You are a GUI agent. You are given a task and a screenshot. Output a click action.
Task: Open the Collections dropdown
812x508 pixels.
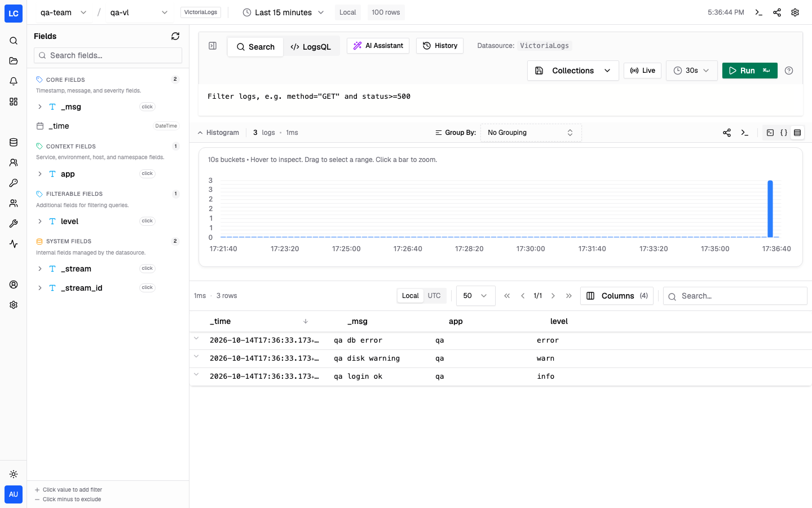click(x=573, y=71)
